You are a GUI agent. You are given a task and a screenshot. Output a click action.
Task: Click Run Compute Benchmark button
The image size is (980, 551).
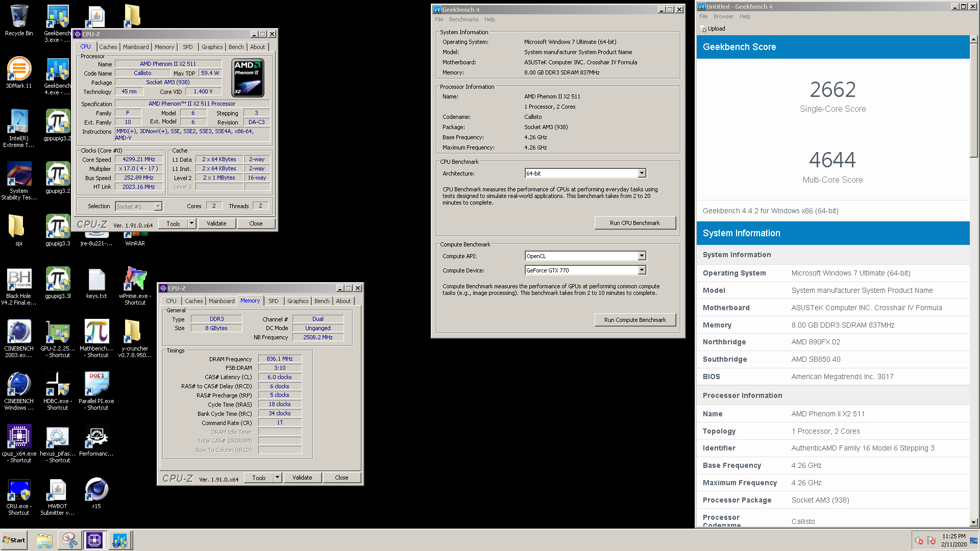pyautogui.click(x=635, y=320)
